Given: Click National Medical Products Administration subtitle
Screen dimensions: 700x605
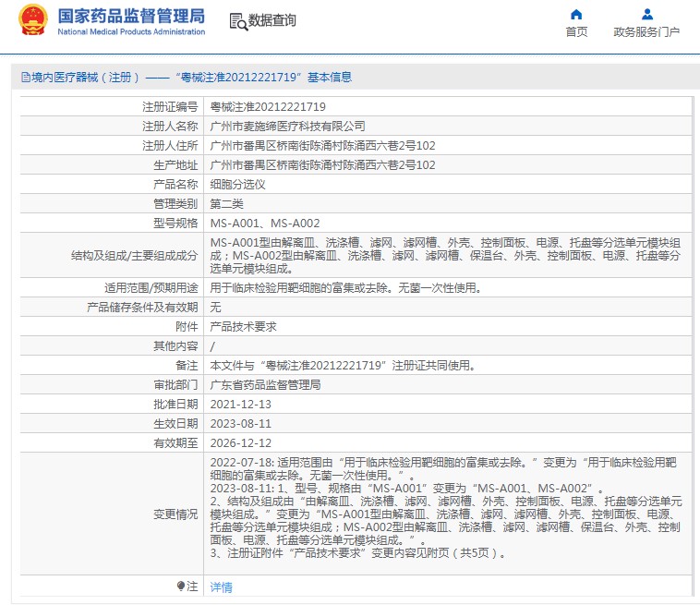Looking at the screenshot, I should [131, 32].
